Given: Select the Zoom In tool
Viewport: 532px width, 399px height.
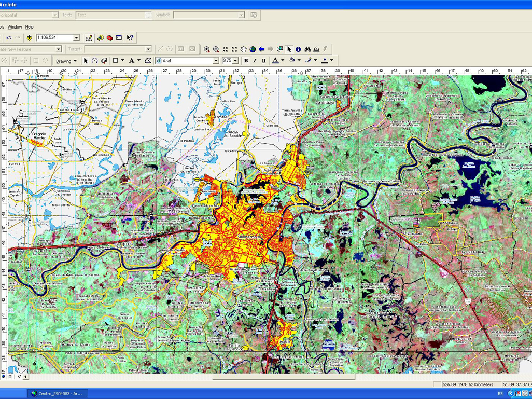Looking at the screenshot, I should click(207, 49).
